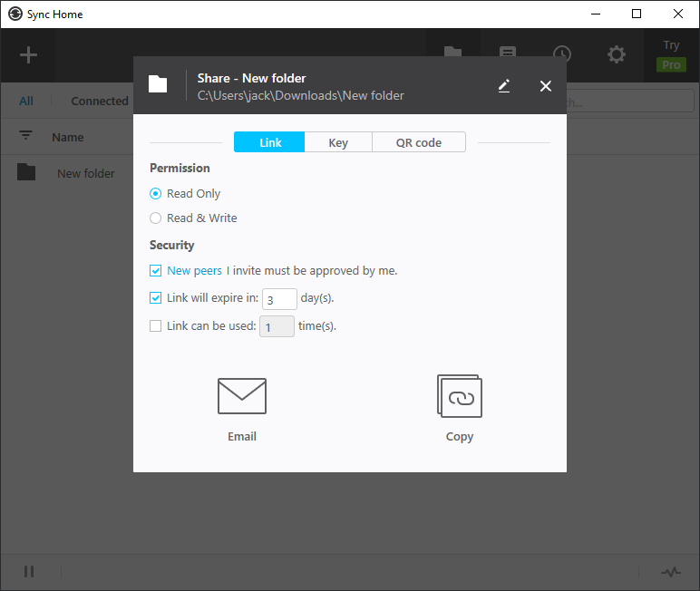Select the Read Only permission
The image size is (700, 591).
pyautogui.click(x=156, y=194)
